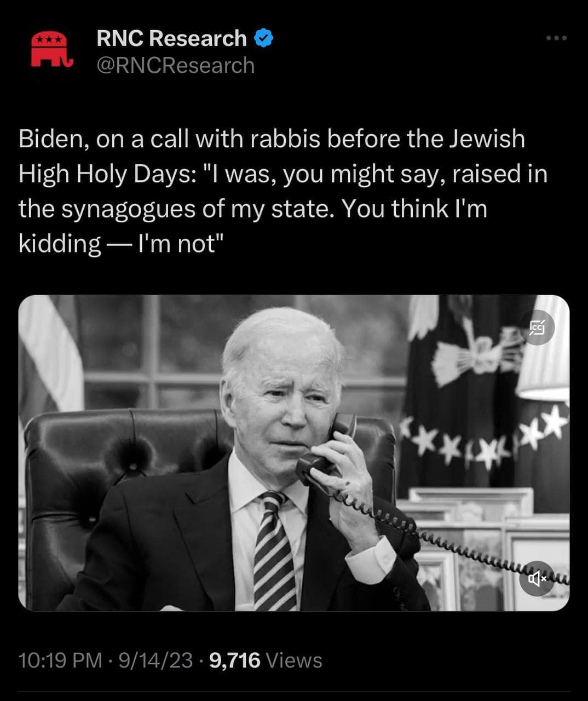Open the RNC Research profile name
588x701 pixels.
pos(171,38)
